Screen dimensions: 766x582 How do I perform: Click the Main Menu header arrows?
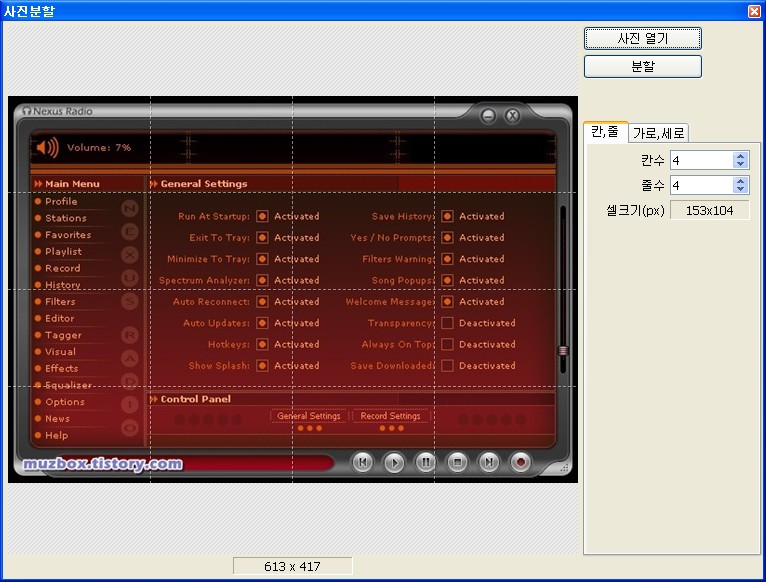point(38,184)
